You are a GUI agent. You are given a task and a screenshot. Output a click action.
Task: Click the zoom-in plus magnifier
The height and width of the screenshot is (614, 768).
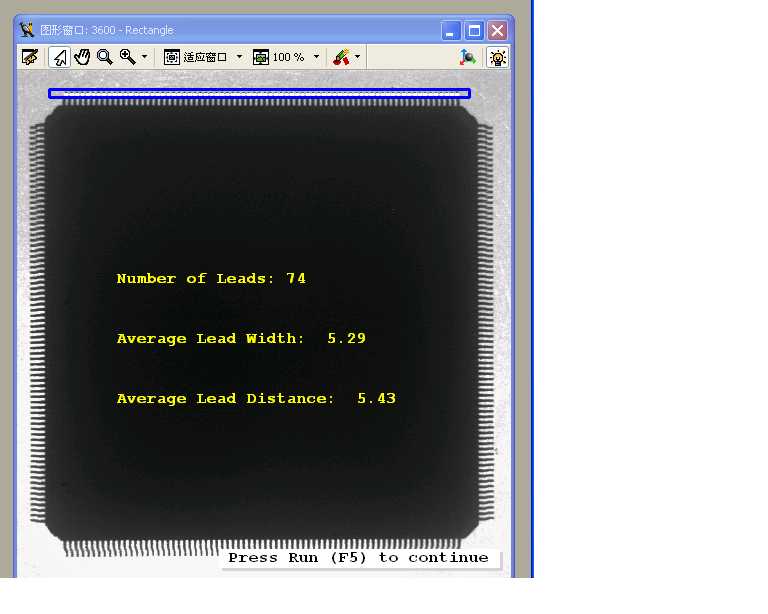[x=127, y=57]
